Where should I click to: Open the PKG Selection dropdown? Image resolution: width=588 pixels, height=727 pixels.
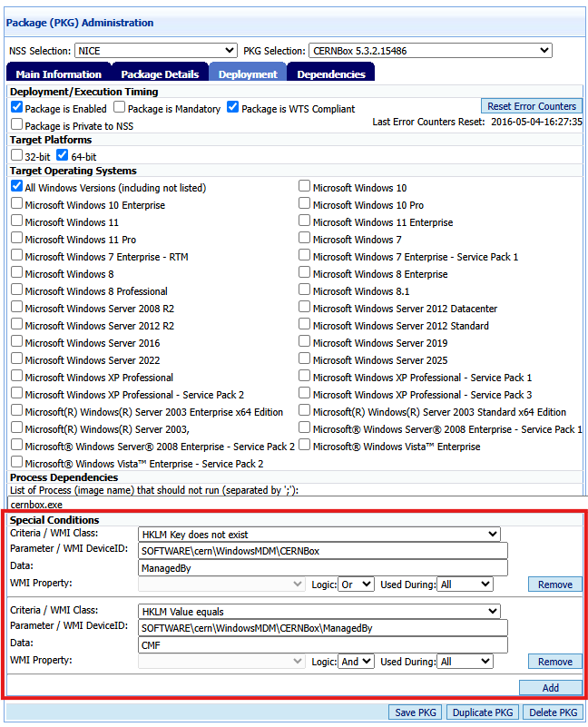[429, 50]
